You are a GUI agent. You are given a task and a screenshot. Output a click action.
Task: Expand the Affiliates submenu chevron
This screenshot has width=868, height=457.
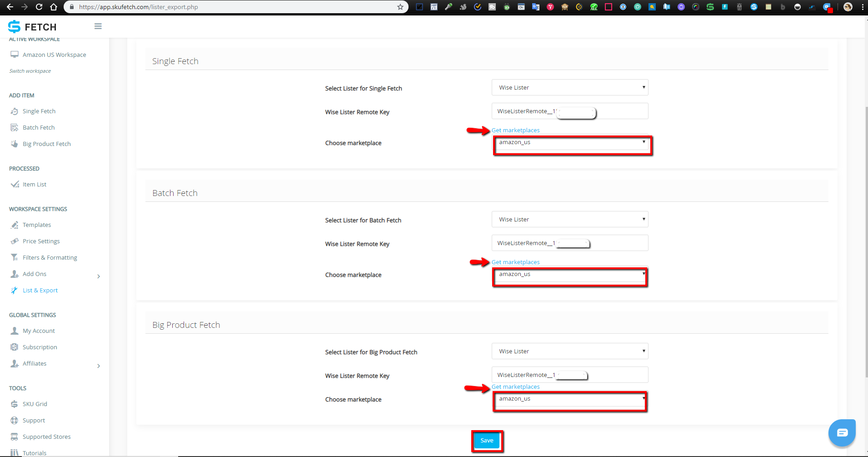click(x=99, y=366)
